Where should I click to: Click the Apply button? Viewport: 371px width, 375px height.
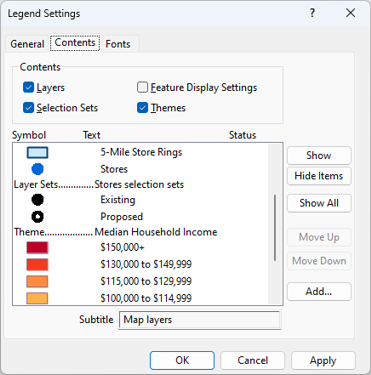[323, 360]
